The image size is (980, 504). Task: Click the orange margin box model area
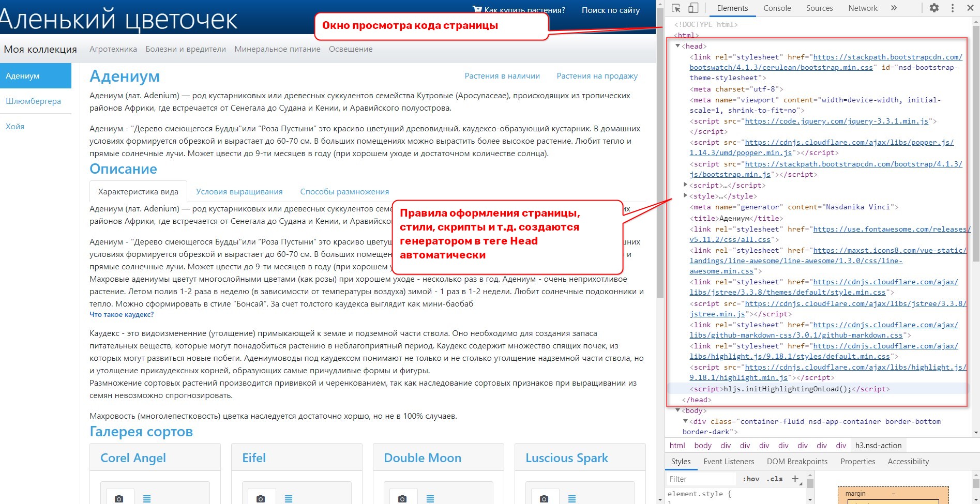coord(893,494)
